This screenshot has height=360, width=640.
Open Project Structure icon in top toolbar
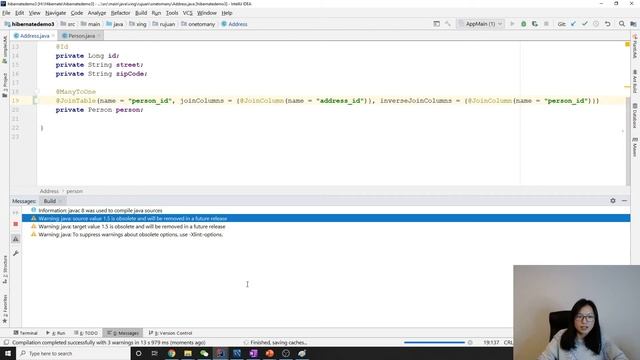click(633, 24)
